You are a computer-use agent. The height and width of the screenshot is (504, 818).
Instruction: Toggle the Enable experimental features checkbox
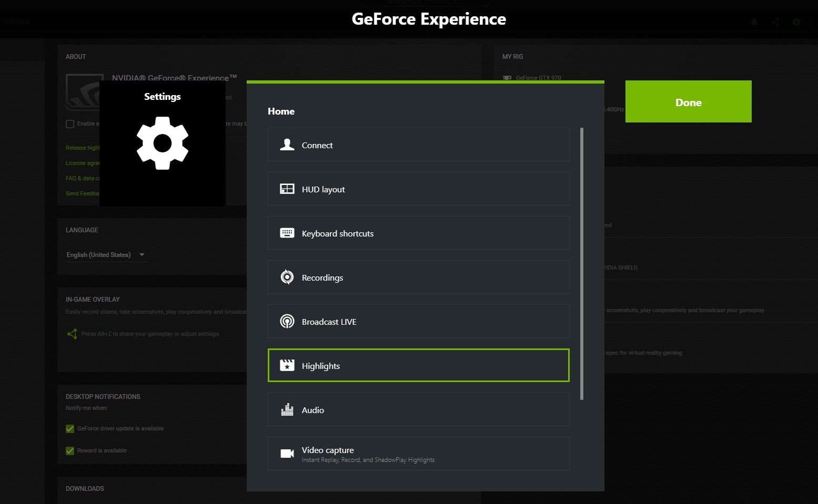[x=70, y=124]
